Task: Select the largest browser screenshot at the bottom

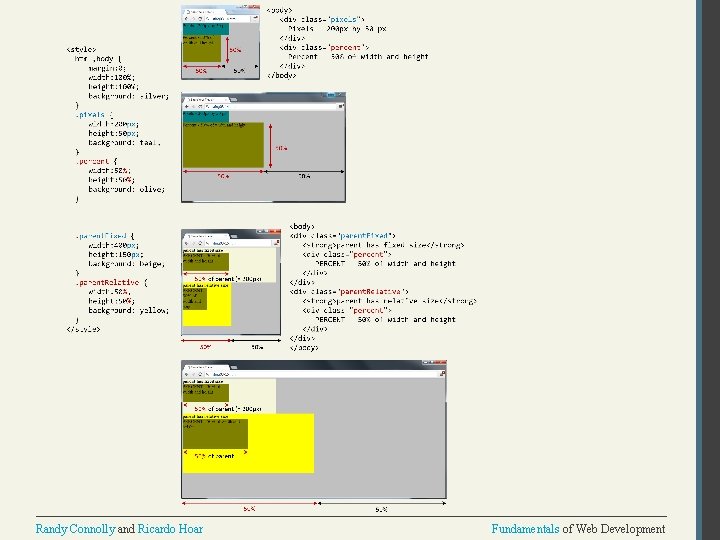Action: (x=314, y=430)
